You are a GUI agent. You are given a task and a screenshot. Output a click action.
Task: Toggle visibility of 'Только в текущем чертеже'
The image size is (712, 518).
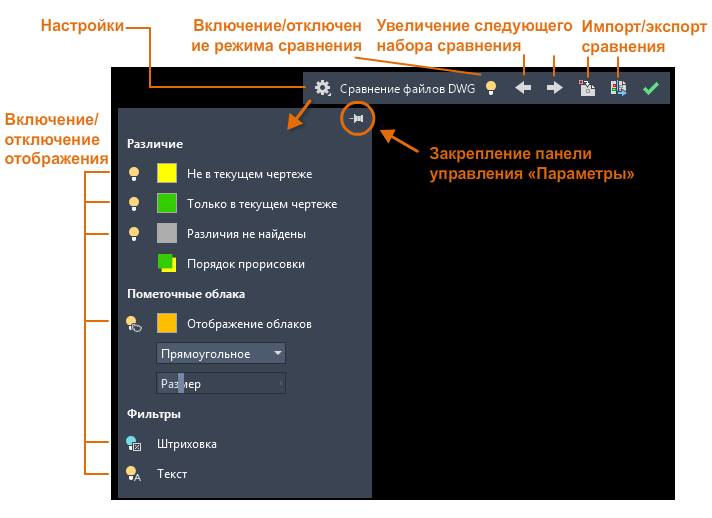[134, 204]
